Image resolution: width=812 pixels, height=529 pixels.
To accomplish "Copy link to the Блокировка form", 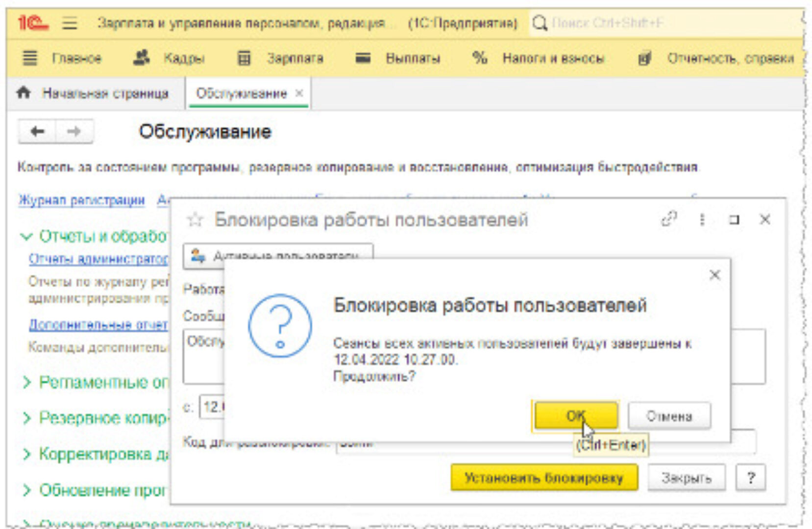I will pos(669,219).
